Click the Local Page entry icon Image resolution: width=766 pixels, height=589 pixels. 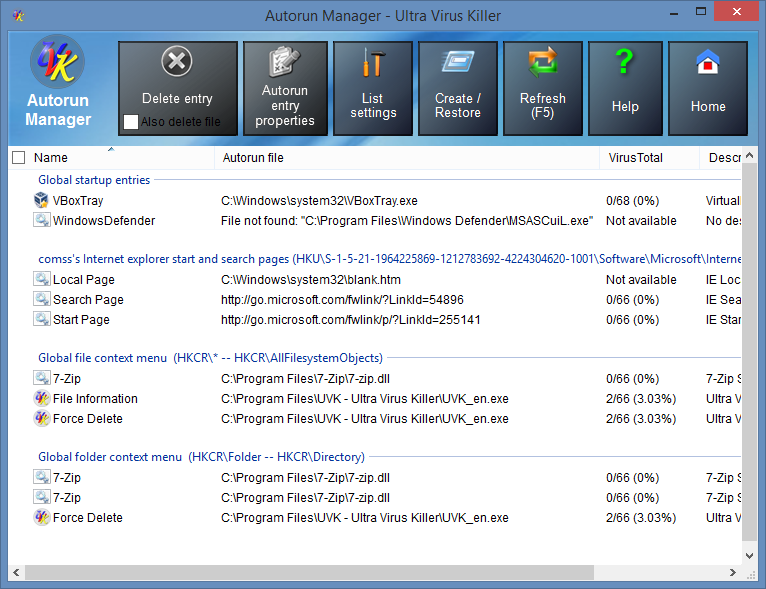coord(42,279)
